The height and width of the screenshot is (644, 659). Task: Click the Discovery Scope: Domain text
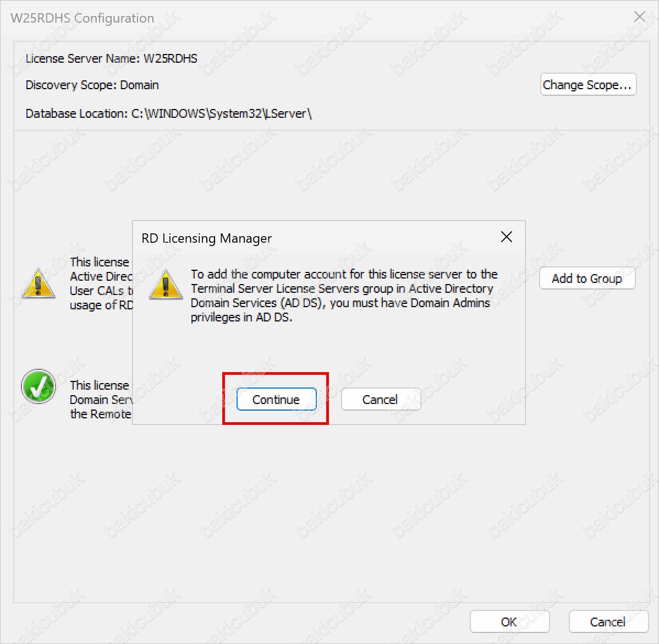92,85
